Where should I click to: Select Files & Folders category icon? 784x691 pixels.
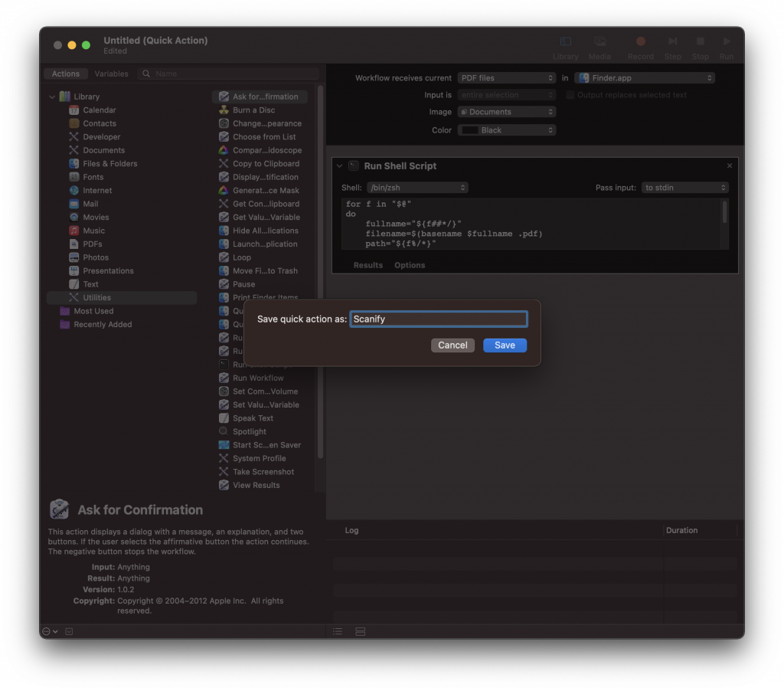click(x=74, y=164)
